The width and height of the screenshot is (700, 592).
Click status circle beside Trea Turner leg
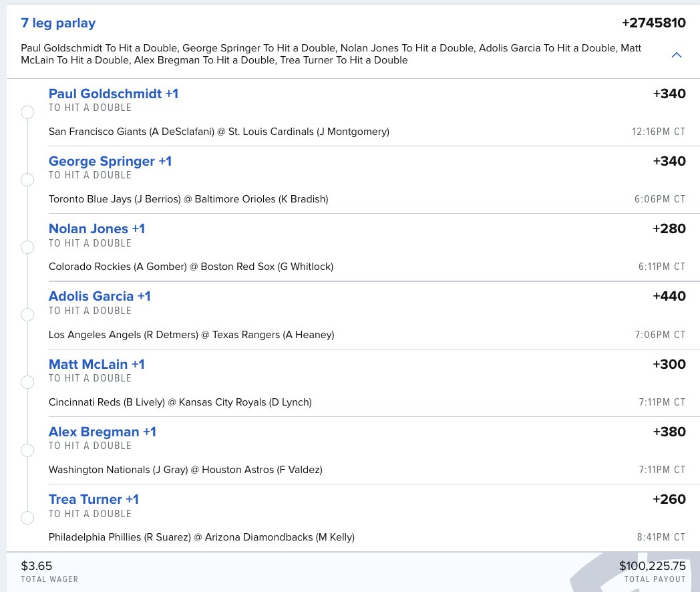(27, 517)
